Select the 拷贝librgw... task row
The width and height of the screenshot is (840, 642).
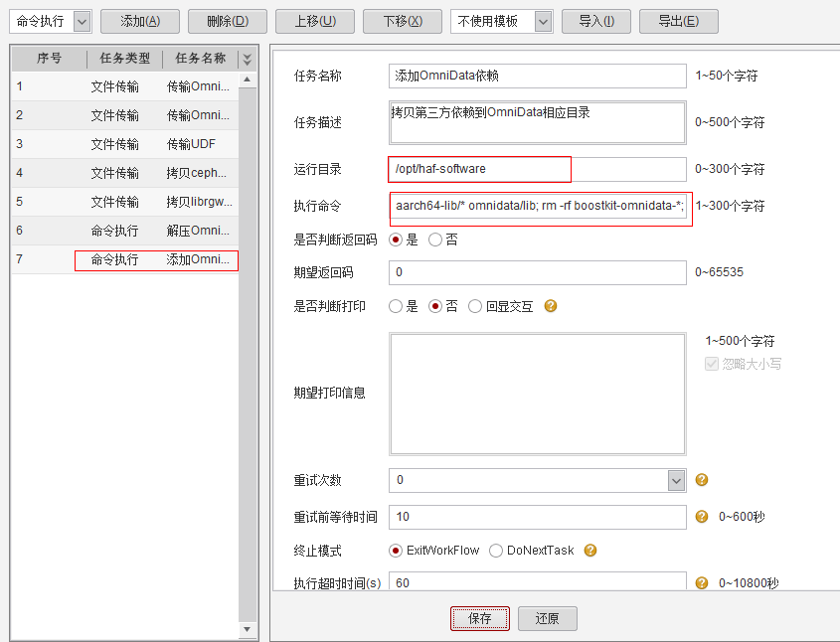click(x=125, y=203)
